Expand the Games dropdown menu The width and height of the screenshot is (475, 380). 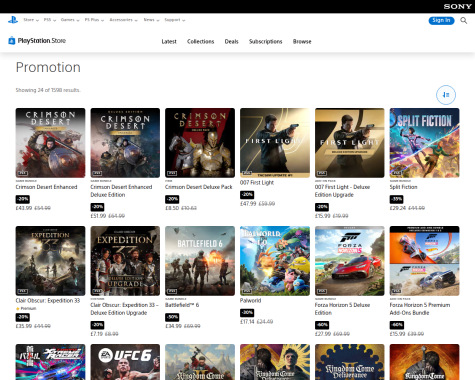click(70, 20)
